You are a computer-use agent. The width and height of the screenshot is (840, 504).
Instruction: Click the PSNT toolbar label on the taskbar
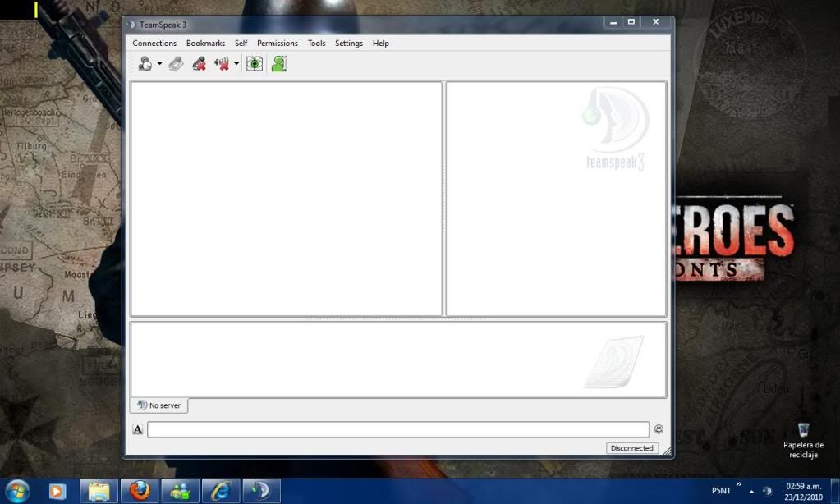point(721,491)
